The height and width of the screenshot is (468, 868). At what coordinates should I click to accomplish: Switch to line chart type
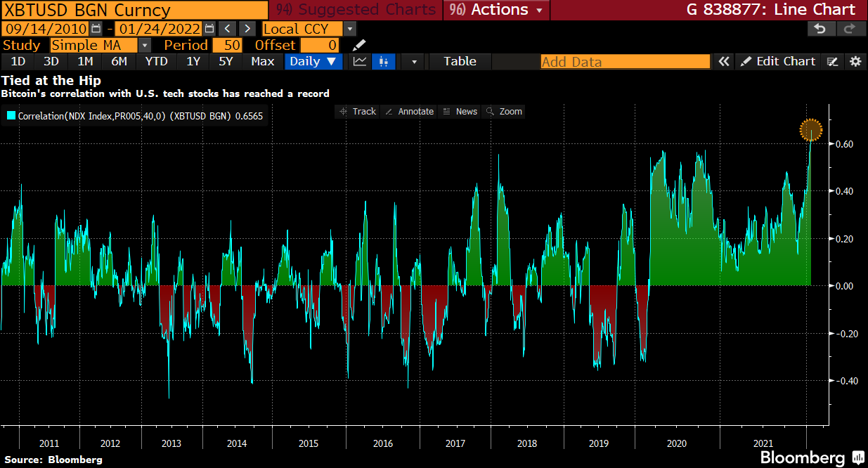tap(360, 61)
